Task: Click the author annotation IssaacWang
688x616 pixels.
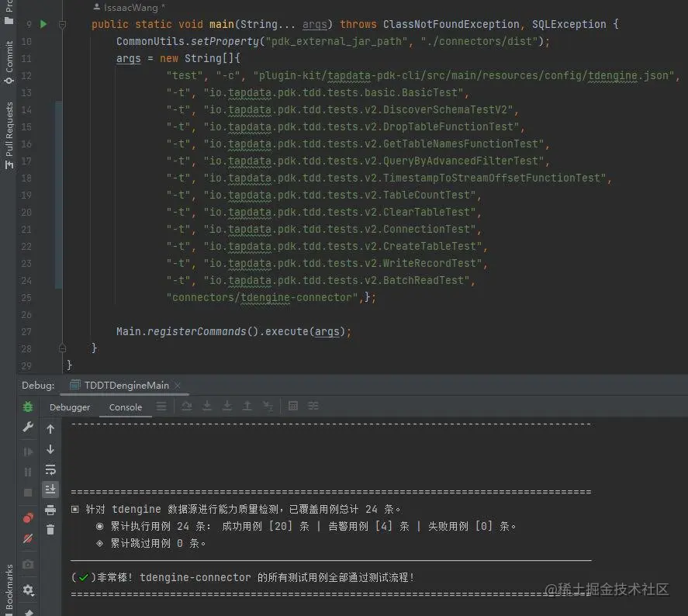Action: pos(131,8)
